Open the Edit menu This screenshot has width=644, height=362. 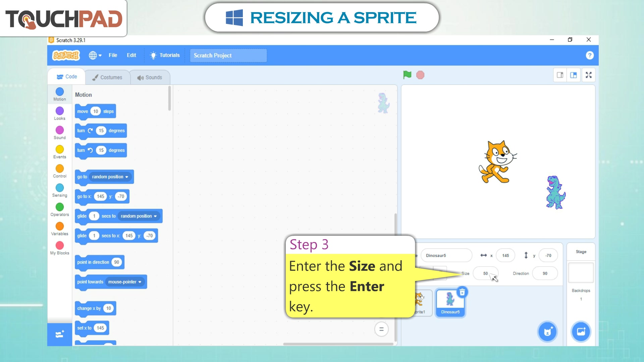click(131, 55)
